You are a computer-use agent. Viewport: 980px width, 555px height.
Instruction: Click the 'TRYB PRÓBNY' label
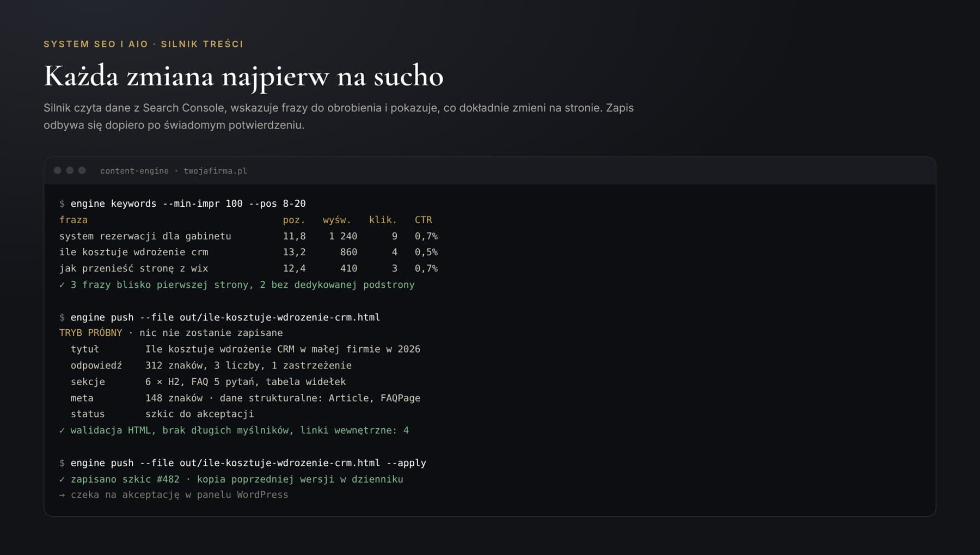click(91, 332)
